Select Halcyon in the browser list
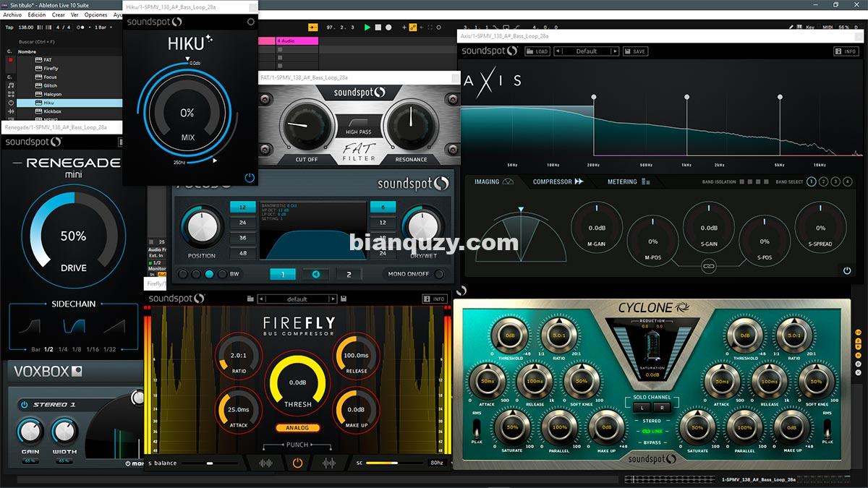The height and width of the screenshot is (488, 868). pyautogui.click(x=52, y=94)
